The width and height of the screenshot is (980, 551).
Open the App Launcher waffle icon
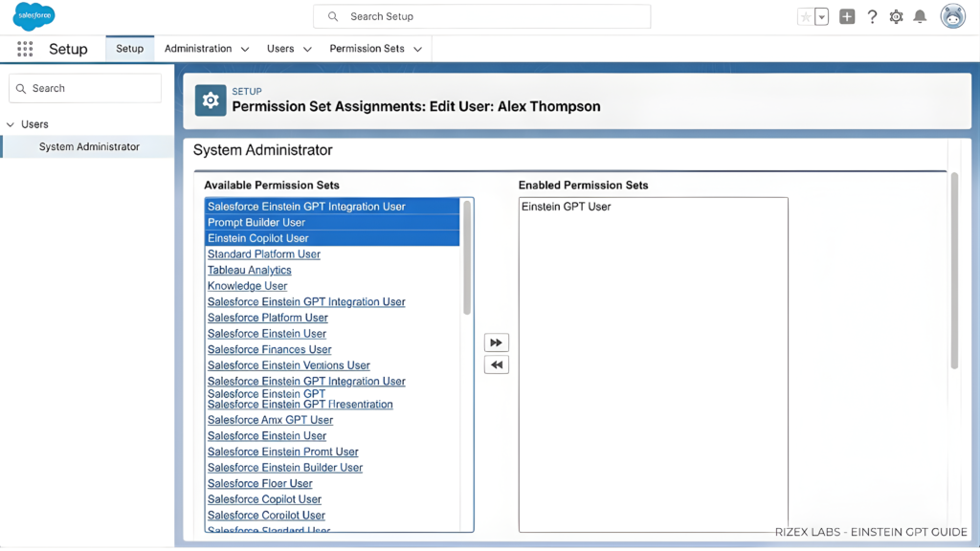click(x=26, y=49)
